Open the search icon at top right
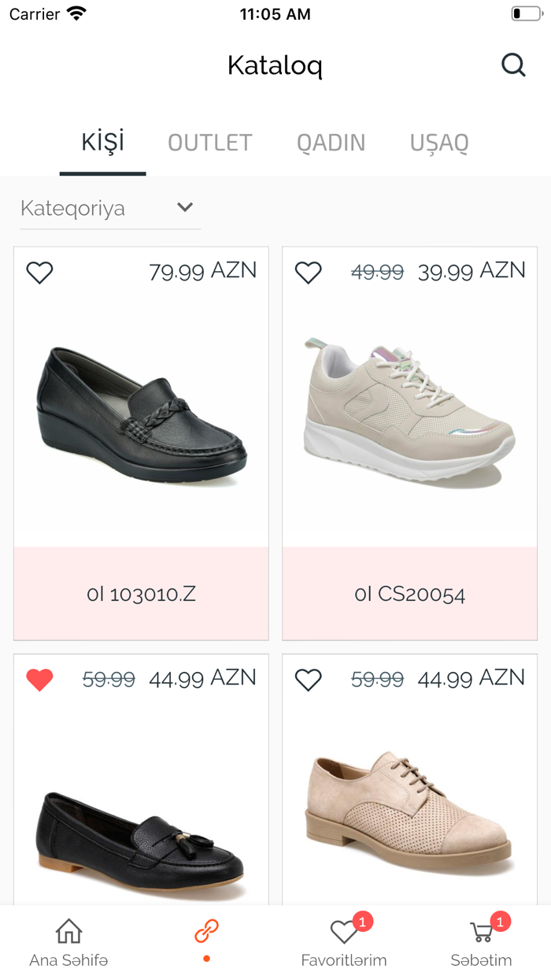 (x=513, y=65)
